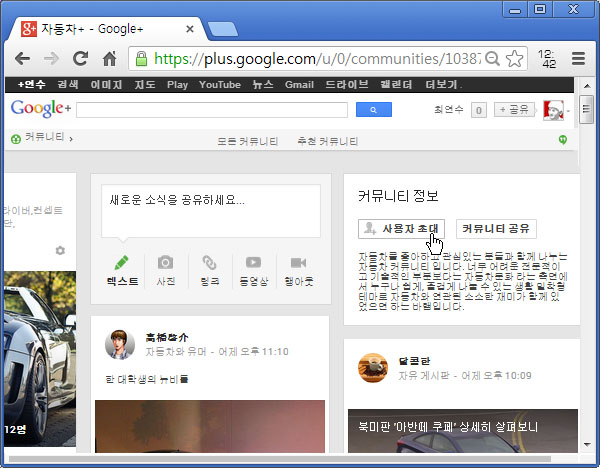Open the 자유 게시판 category link
Screen dimensions: 600x468
[424, 375]
